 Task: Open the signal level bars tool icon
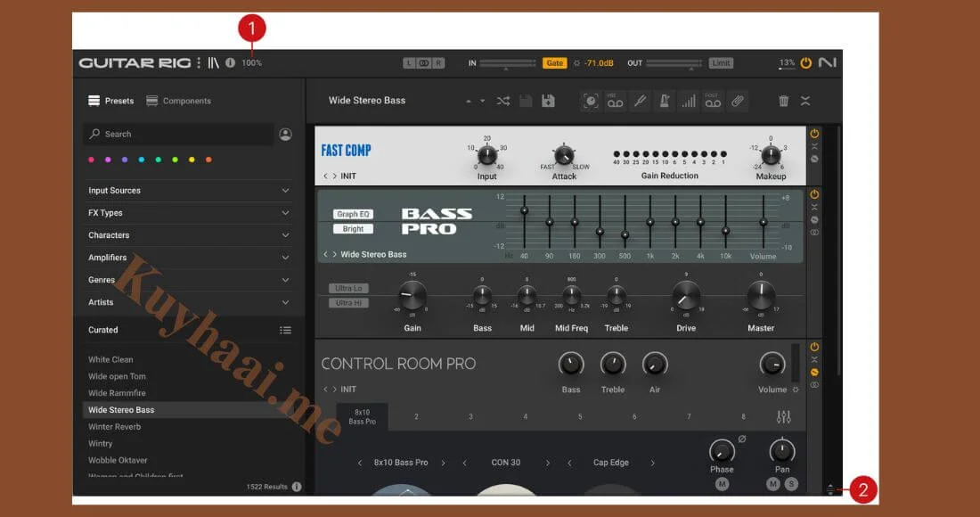click(688, 101)
